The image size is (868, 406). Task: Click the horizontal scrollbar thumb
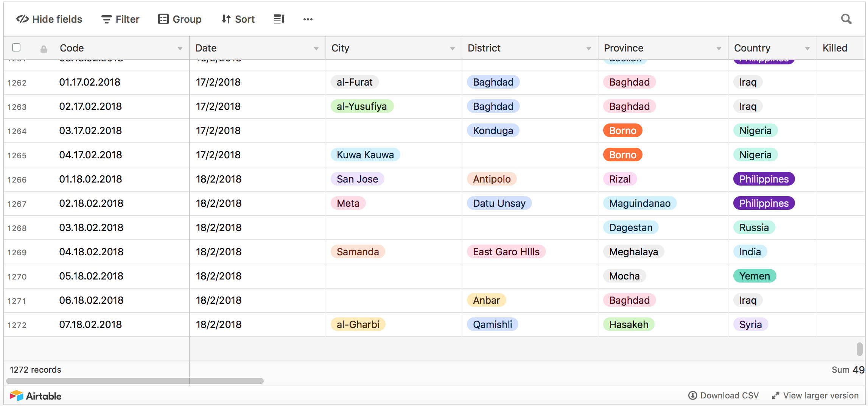point(135,381)
